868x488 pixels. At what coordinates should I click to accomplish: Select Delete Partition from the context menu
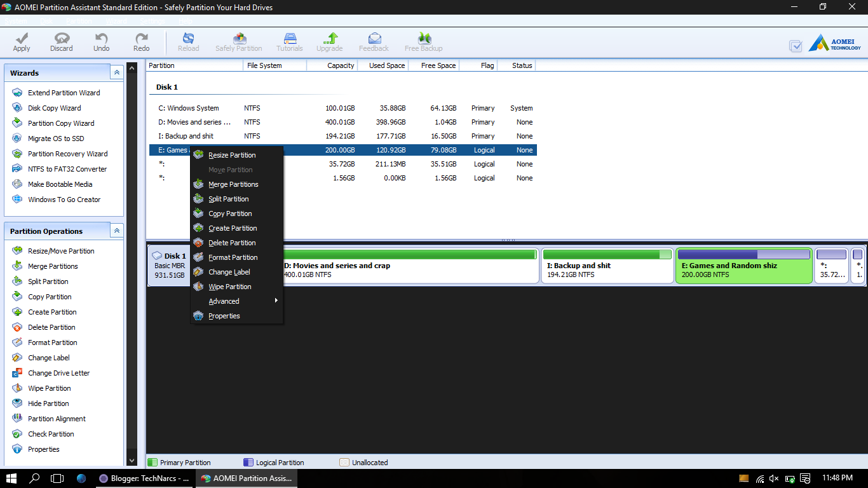[x=233, y=242]
